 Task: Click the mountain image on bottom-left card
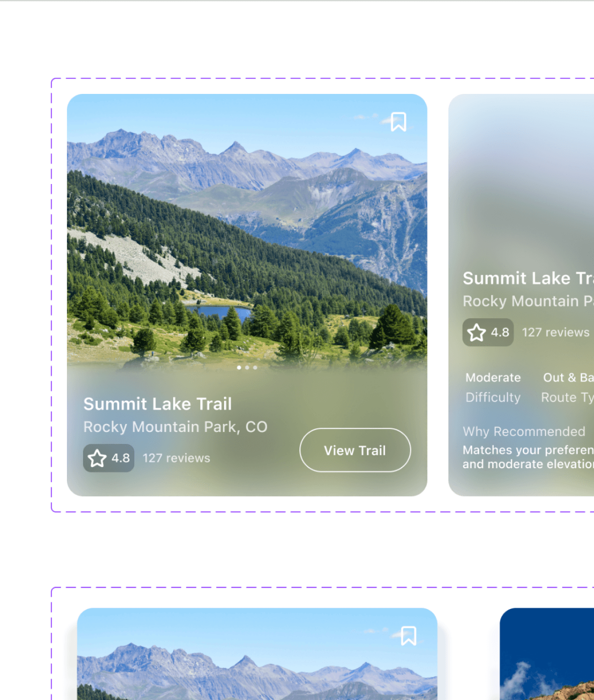(257, 654)
